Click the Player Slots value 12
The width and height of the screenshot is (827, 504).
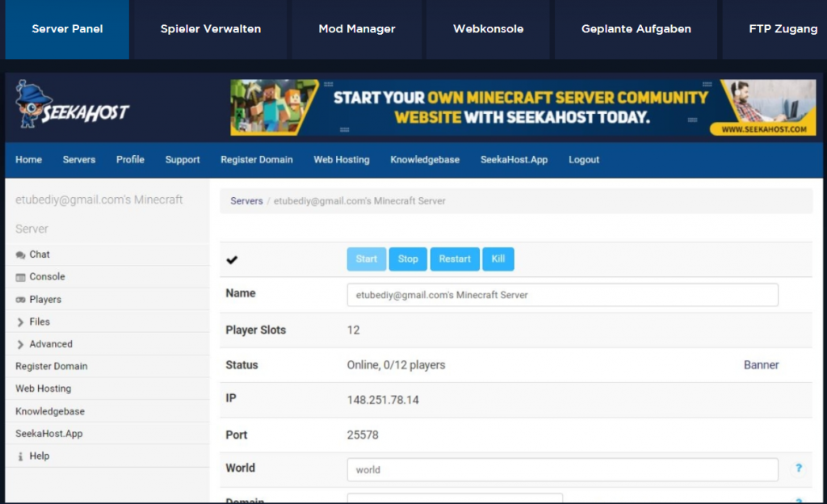pos(354,330)
